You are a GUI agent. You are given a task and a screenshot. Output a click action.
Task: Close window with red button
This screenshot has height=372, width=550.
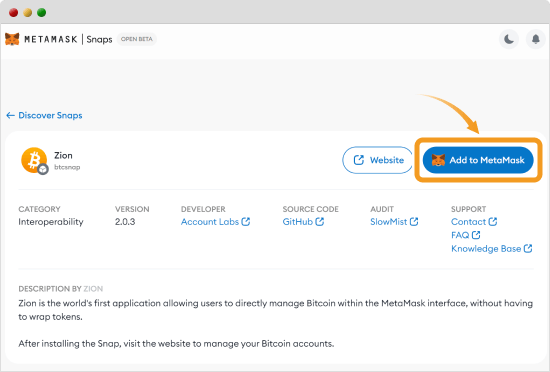pos(14,13)
